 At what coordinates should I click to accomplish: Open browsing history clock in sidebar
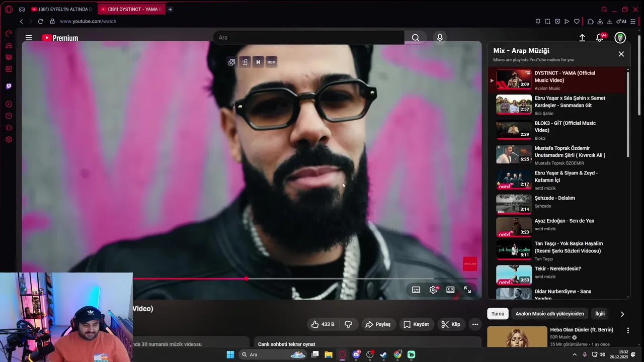(x=9, y=116)
